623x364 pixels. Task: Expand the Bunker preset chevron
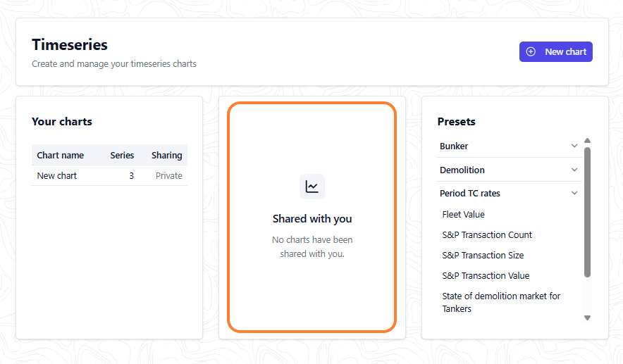(574, 146)
